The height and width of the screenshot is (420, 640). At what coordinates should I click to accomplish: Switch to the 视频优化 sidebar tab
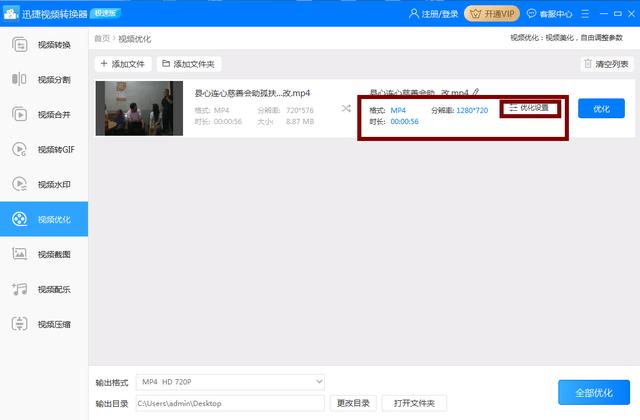[44, 219]
